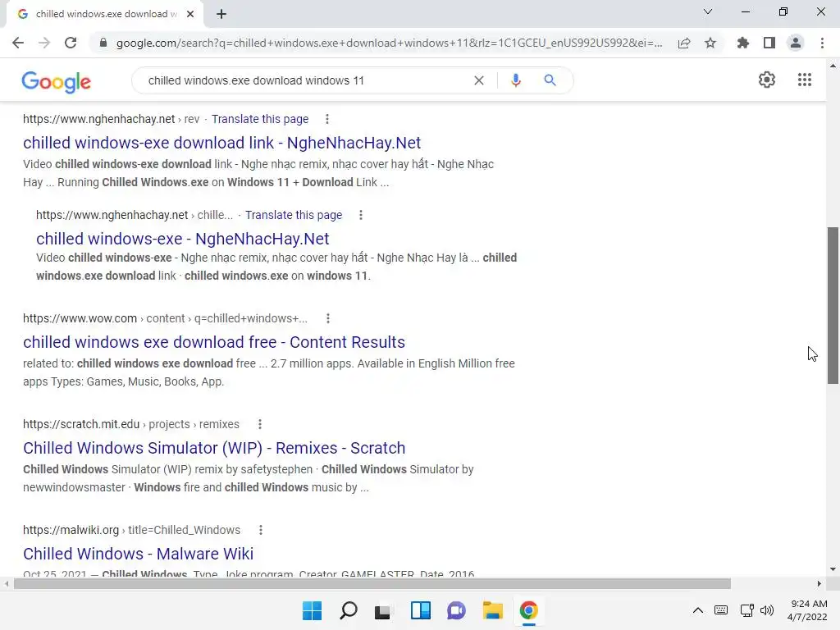Image resolution: width=840 pixels, height=630 pixels.
Task: Open taskbar Search
Action: [x=348, y=610]
